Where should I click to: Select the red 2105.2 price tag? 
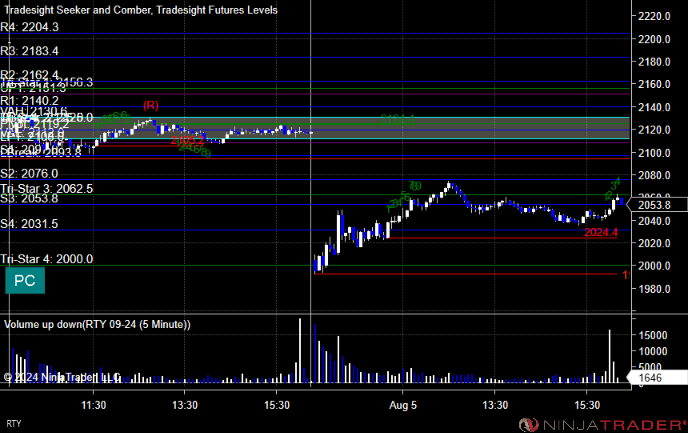point(187,140)
